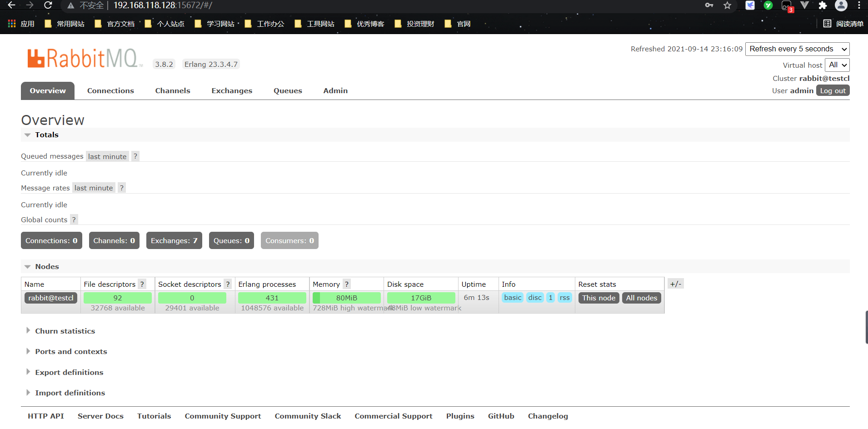The height and width of the screenshot is (429, 868).
Task: Reset stats for All nodes
Action: [642, 298]
